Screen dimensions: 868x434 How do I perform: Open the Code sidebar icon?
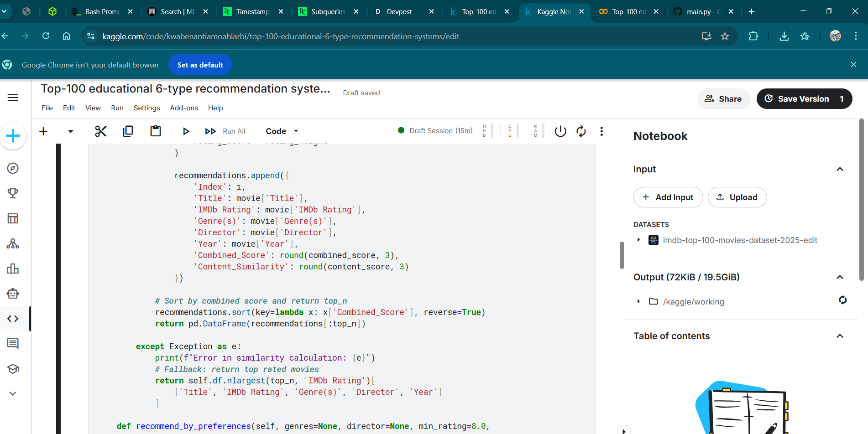[13, 319]
